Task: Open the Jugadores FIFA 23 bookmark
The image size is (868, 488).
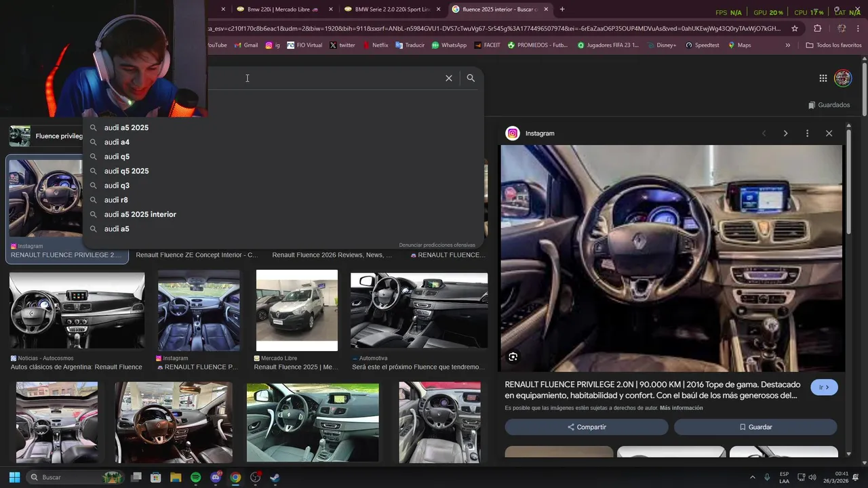Action: [x=608, y=45]
